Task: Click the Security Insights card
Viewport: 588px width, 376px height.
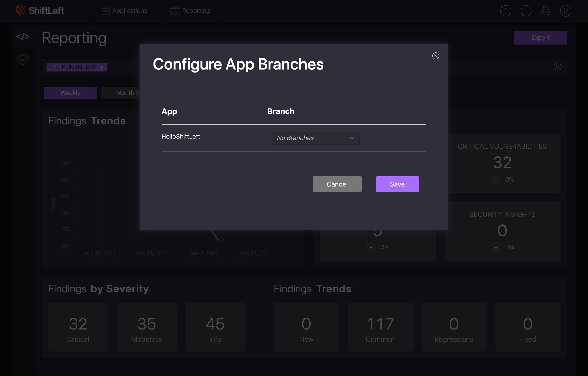Action: coord(502,232)
